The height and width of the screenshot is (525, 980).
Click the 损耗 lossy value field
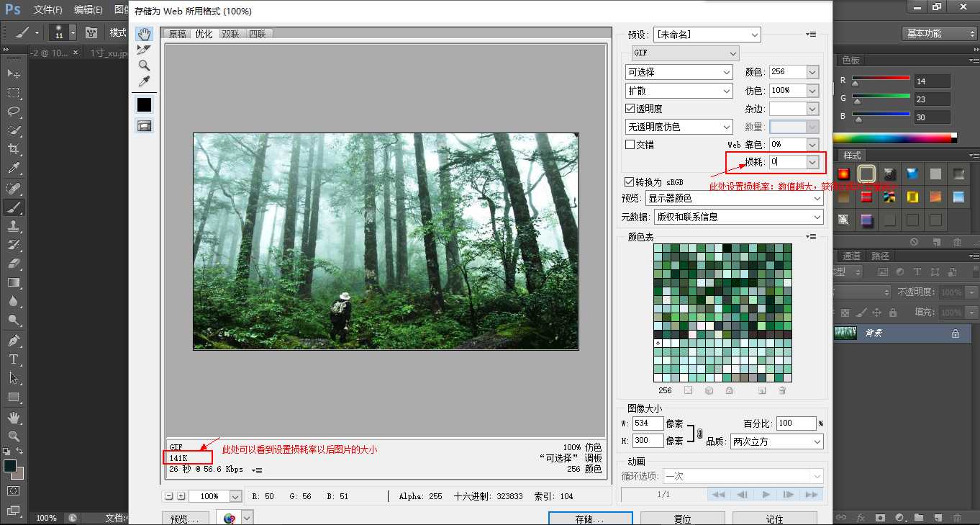[788, 163]
